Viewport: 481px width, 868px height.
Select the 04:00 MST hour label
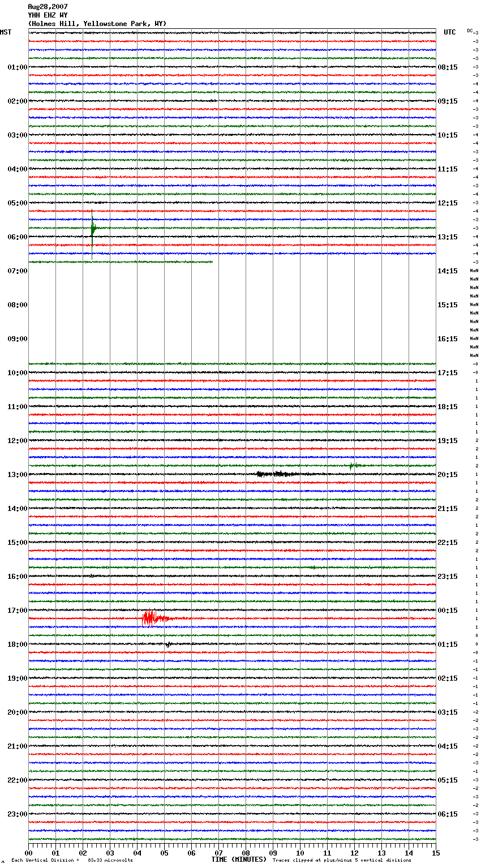[x=18, y=169]
